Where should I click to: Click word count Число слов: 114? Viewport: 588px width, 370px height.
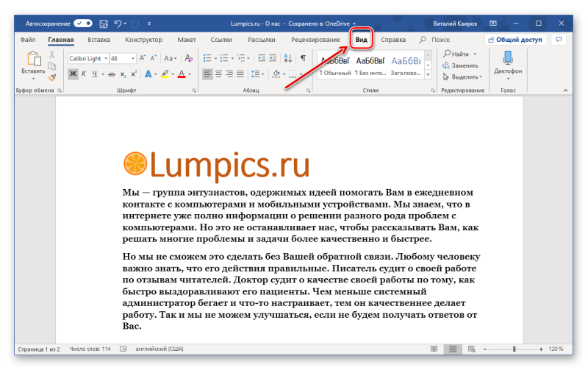(x=90, y=349)
